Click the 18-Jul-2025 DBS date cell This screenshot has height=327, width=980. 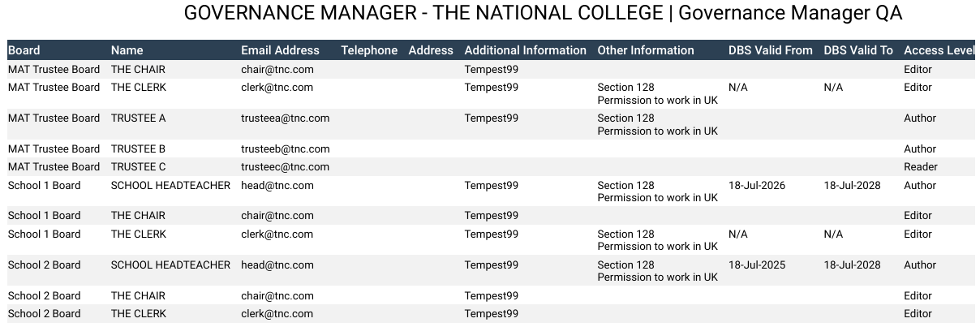(x=757, y=265)
